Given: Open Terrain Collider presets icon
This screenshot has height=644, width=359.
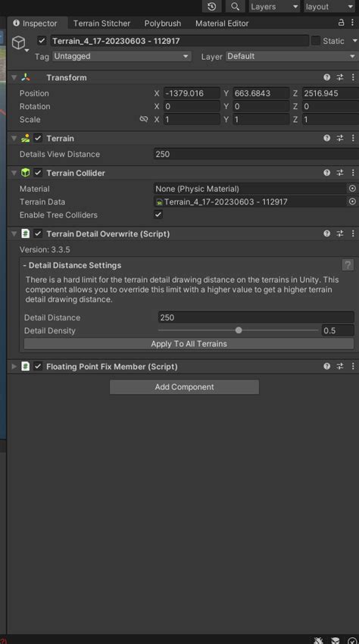Looking at the screenshot, I should click(340, 173).
